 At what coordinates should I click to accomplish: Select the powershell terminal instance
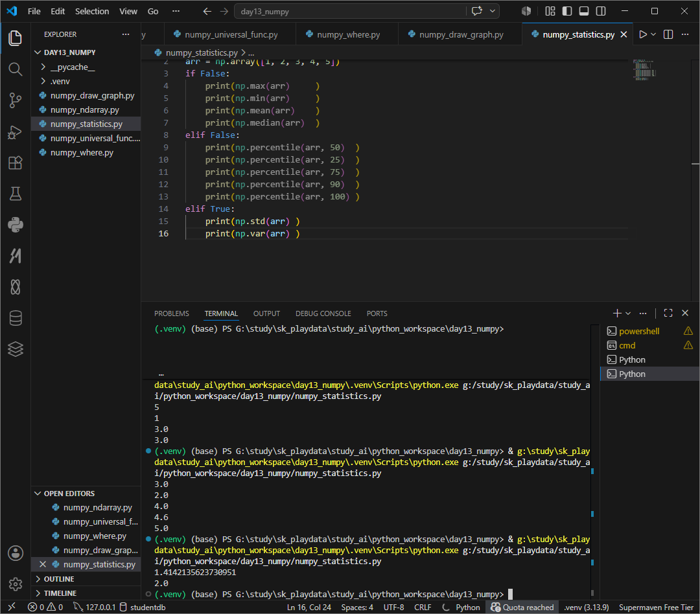coord(649,331)
